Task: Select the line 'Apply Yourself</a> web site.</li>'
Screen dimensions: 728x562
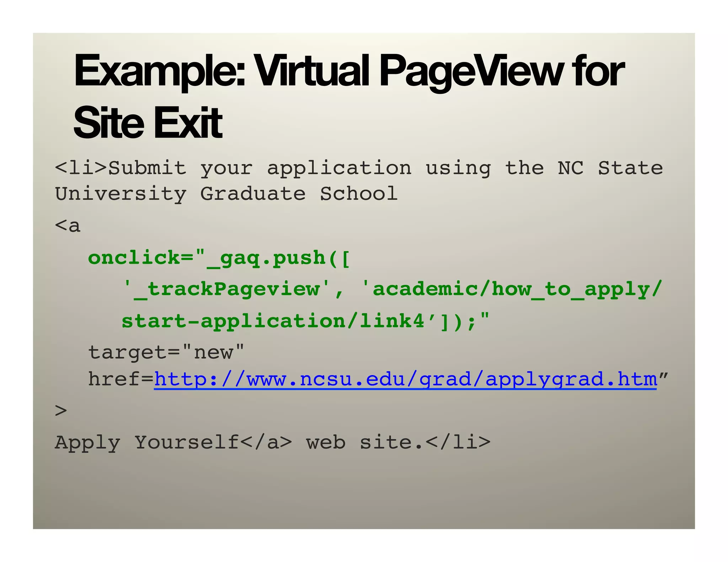Action: 273,443
